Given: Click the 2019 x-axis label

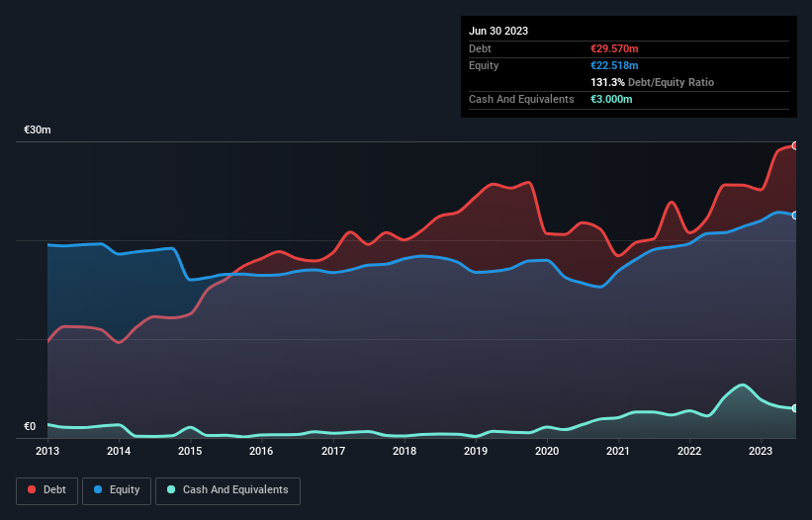Looking at the screenshot, I should pos(476,451).
